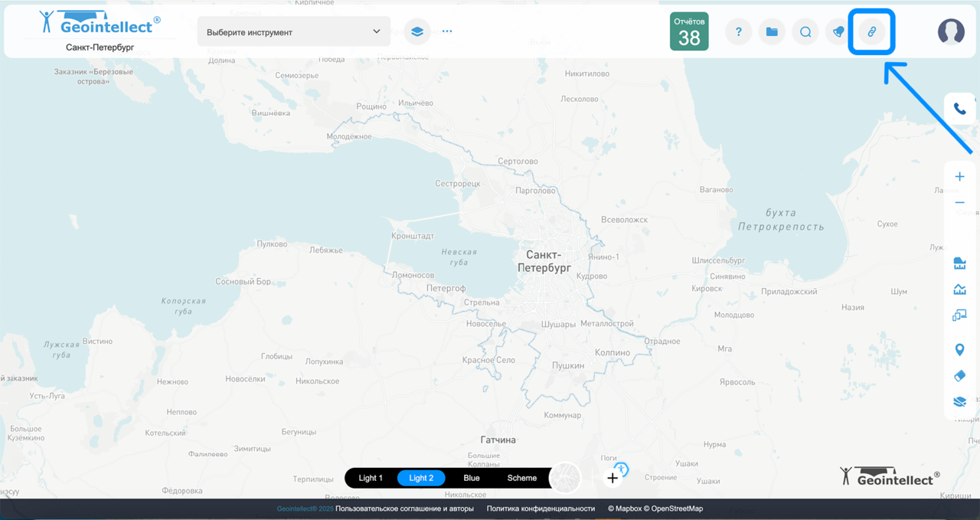The height and width of the screenshot is (520, 980).
Task: Switch map style to Scheme
Action: click(x=522, y=478)
